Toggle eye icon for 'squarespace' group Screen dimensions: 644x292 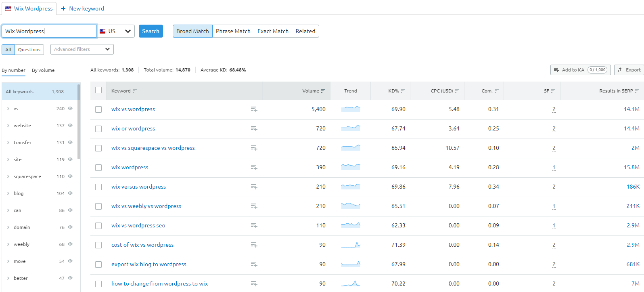tap(70, 176)
